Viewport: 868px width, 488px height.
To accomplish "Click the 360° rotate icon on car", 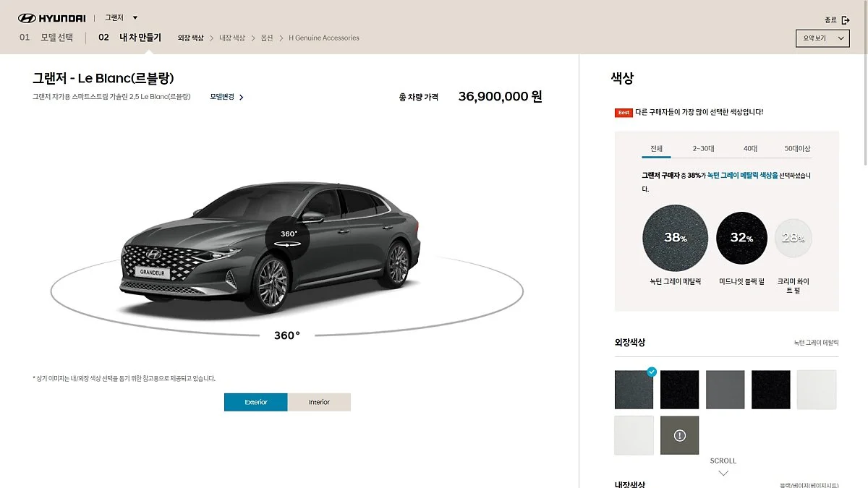I will click(289, 239).
